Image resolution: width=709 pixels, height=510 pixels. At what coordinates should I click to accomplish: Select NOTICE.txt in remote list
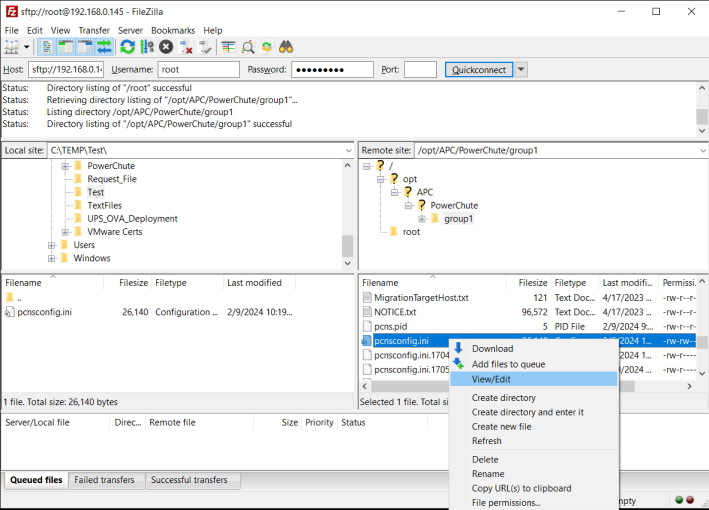(x=395, y=312)
